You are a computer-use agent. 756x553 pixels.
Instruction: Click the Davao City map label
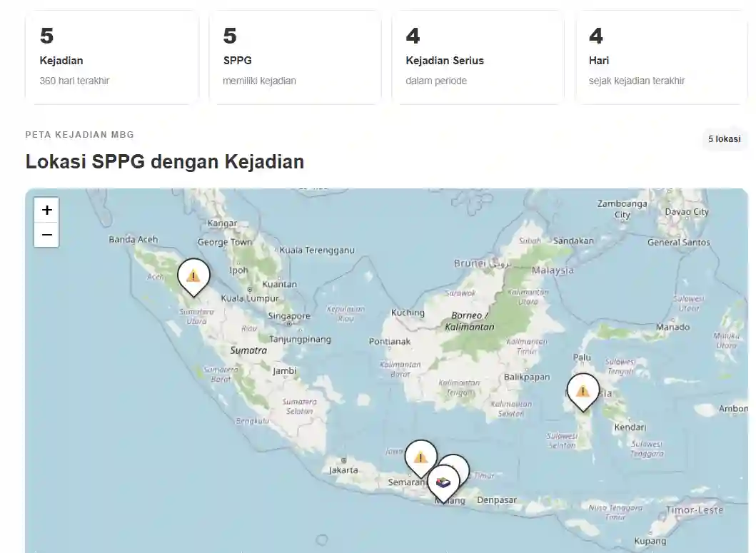(x=687, y=212)
